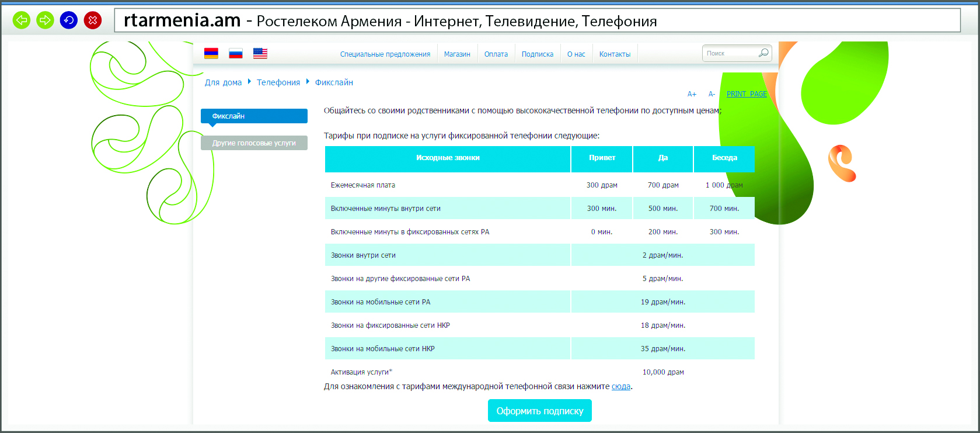Click Звонки на фиксированные сети НКР label
The width and height of the screenshot is (980, 433).
point(390,325)
